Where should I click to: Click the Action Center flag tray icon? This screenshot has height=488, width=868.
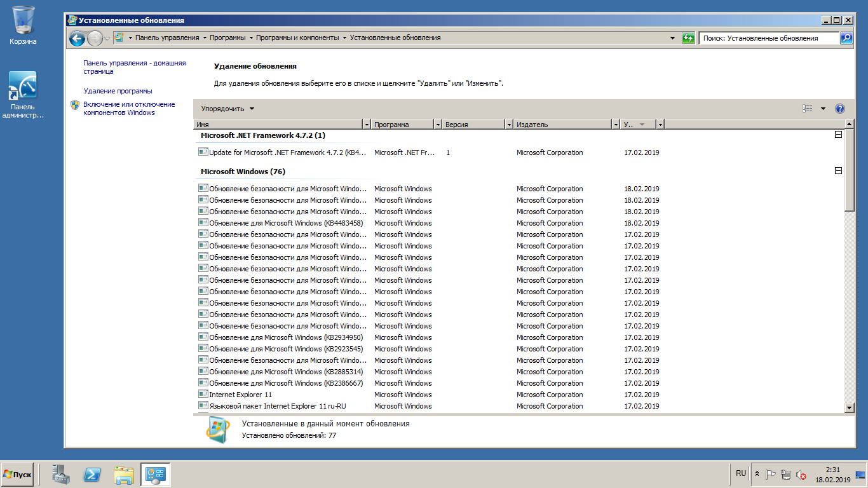(771, 474)
